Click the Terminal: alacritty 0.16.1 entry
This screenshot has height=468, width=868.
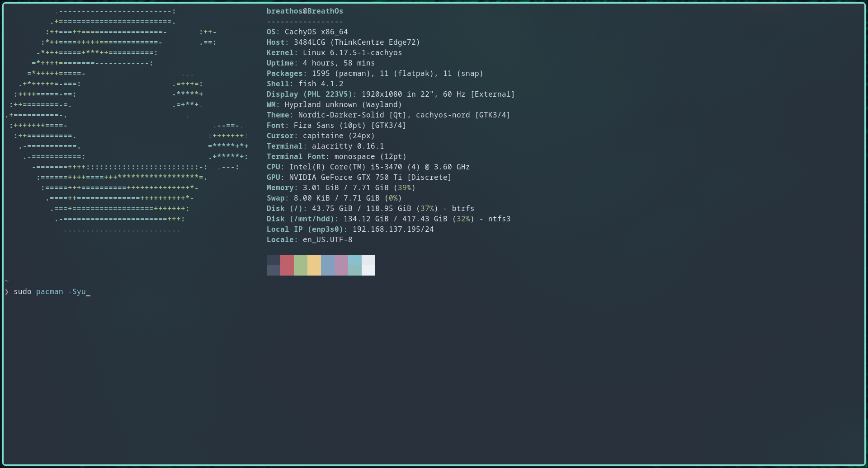click(325, 146)
